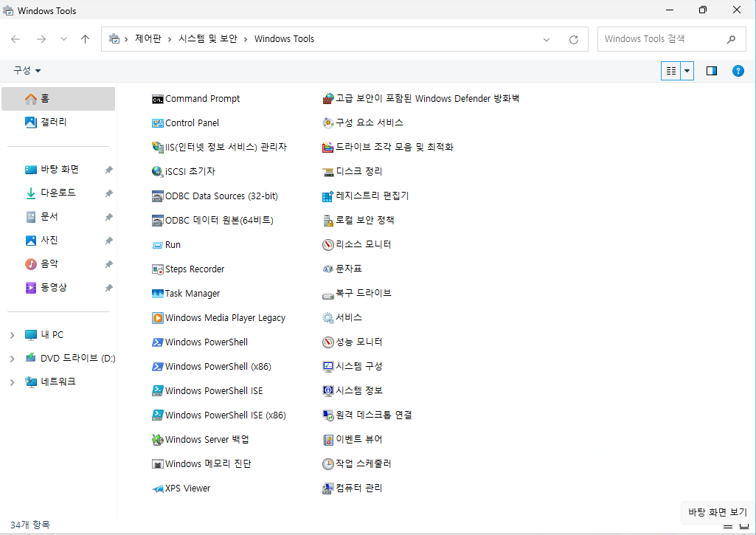Select the Windows 메모리 진단 icon
Screen dimensions: 756x535
(x=157, y=464)
